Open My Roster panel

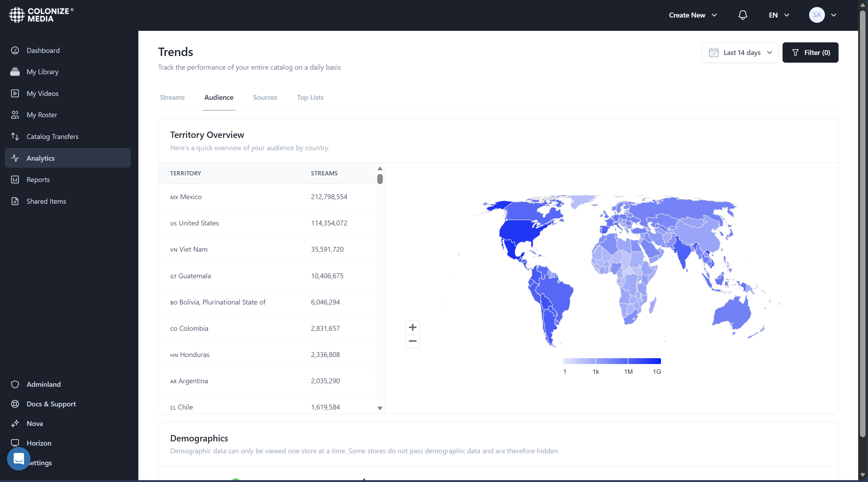tap(42, 114)
